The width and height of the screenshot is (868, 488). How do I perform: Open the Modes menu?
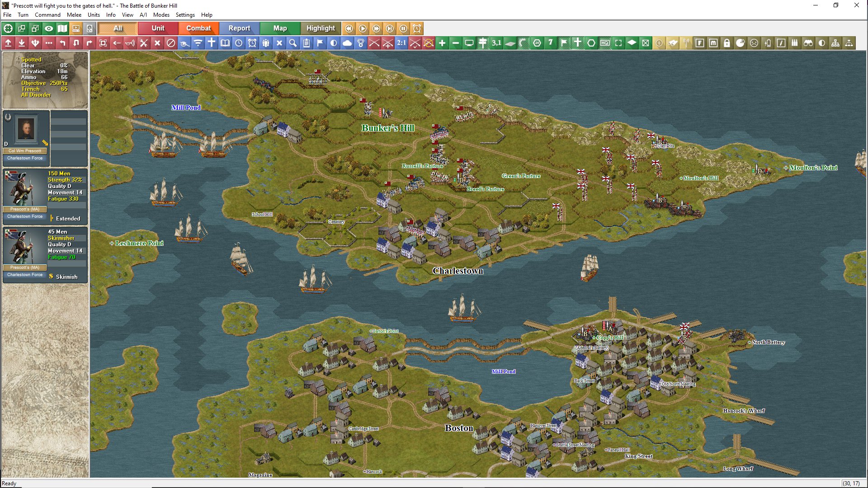coord(161,15)
